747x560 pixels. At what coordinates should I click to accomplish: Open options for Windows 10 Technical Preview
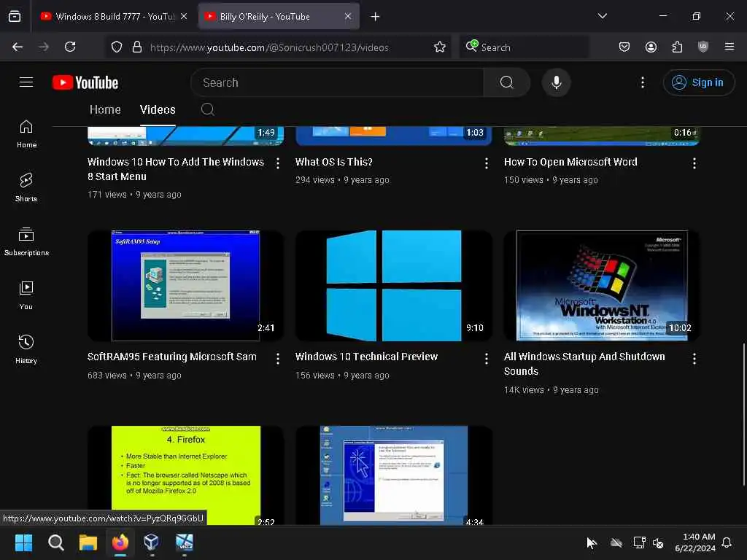[486, 359]
